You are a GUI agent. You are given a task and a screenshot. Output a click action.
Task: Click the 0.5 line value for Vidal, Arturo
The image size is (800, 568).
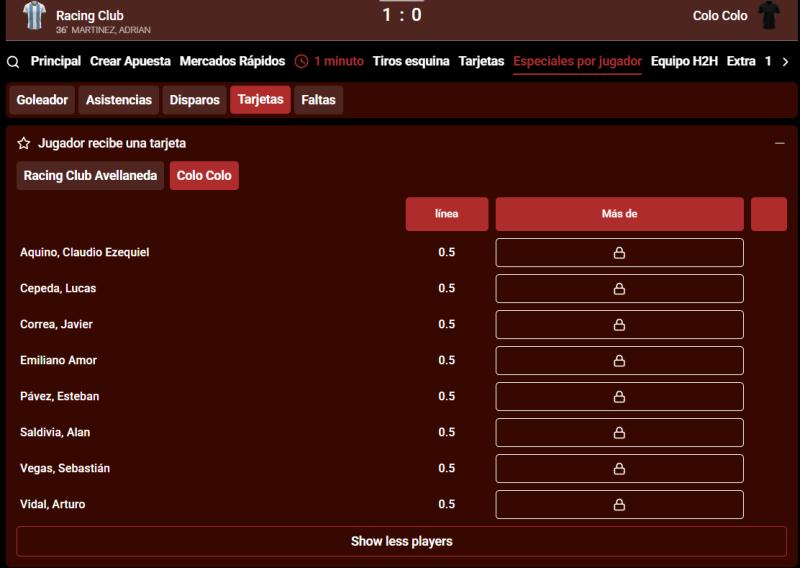click(x=446, y=504)
